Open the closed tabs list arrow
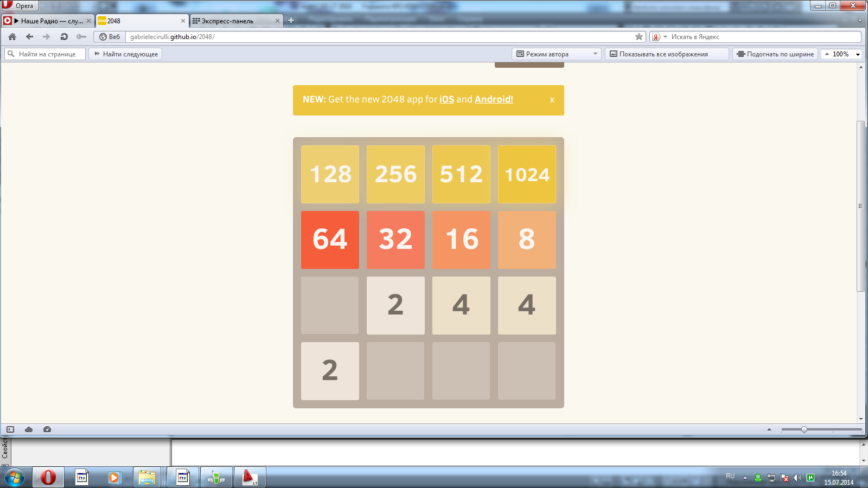 (x=860, y=21)
